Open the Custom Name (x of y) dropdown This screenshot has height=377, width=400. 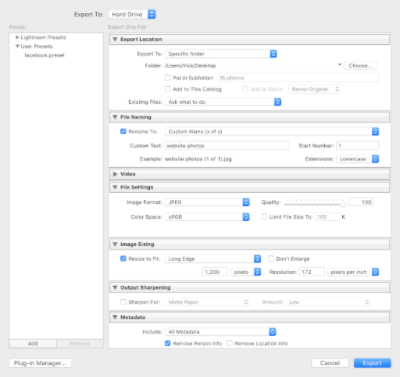click(272, 132)
